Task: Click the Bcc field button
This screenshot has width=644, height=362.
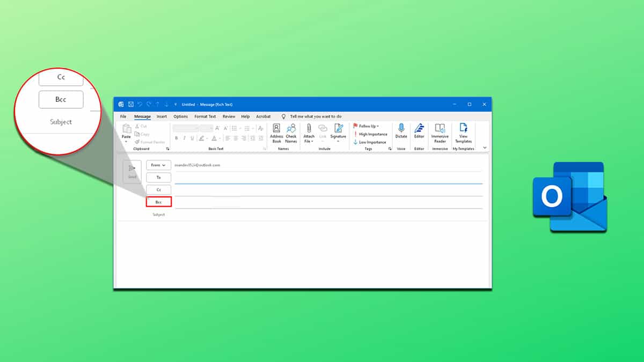Action: 158,202
